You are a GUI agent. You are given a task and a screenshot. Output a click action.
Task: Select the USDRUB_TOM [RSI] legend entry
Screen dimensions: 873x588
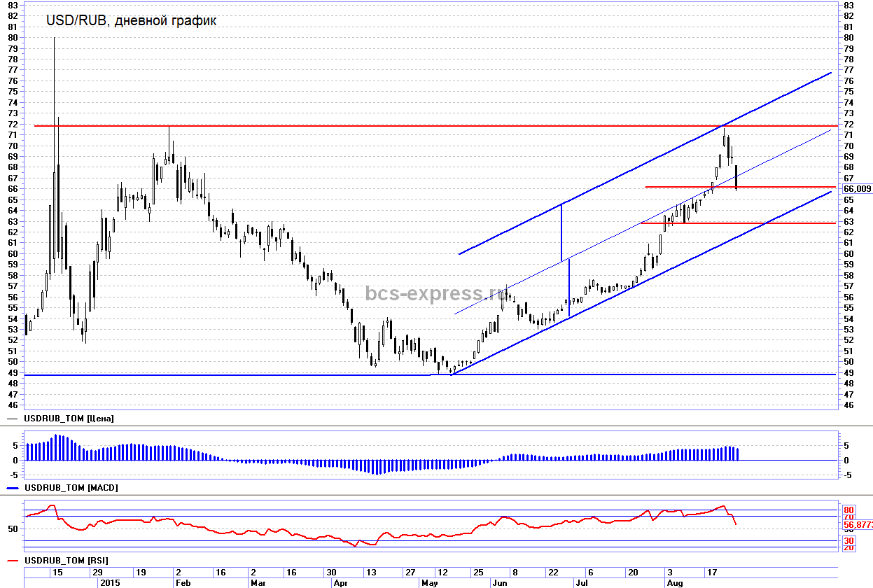point(66,560)
